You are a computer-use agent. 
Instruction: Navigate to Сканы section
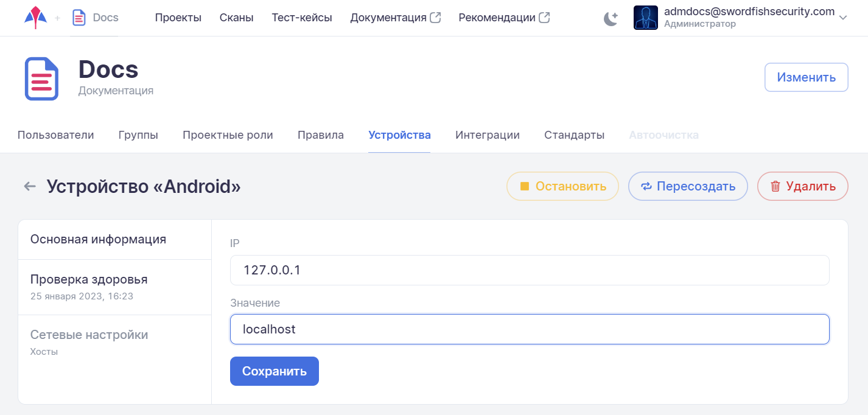[236, 18]
